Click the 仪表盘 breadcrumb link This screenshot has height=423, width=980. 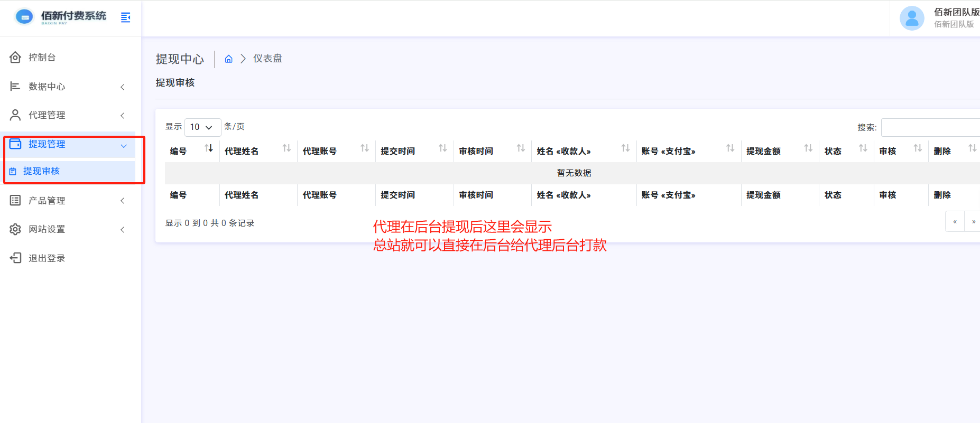[x=267, y=59]
